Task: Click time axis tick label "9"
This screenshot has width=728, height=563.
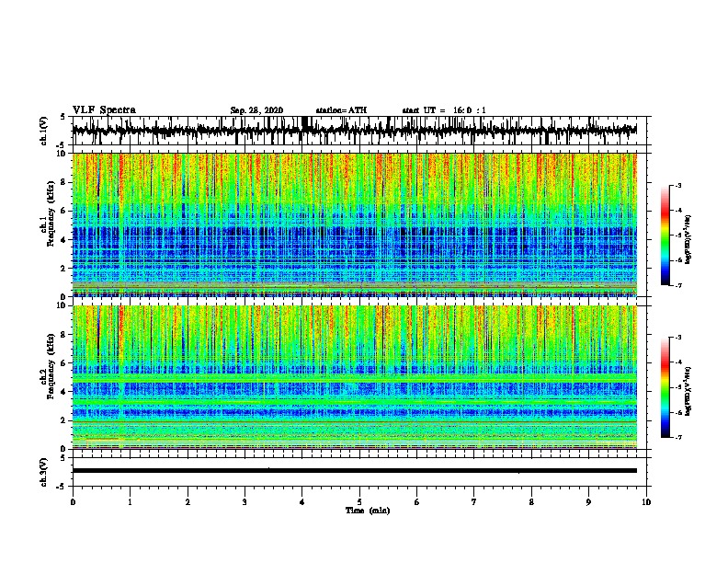Action: pos(588,501)
